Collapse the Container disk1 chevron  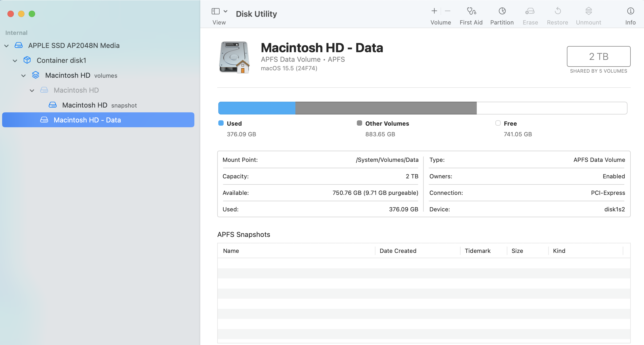(x=15, y=61)
